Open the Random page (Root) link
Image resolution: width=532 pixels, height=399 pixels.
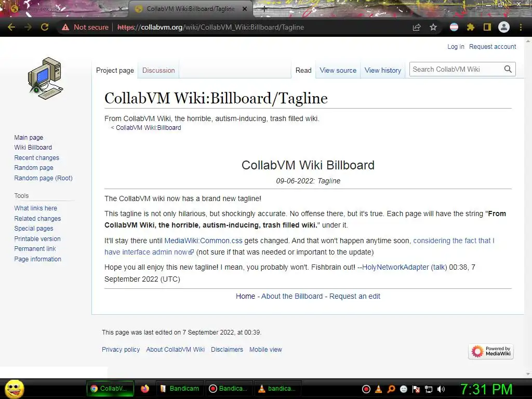[x=43, y=178]
